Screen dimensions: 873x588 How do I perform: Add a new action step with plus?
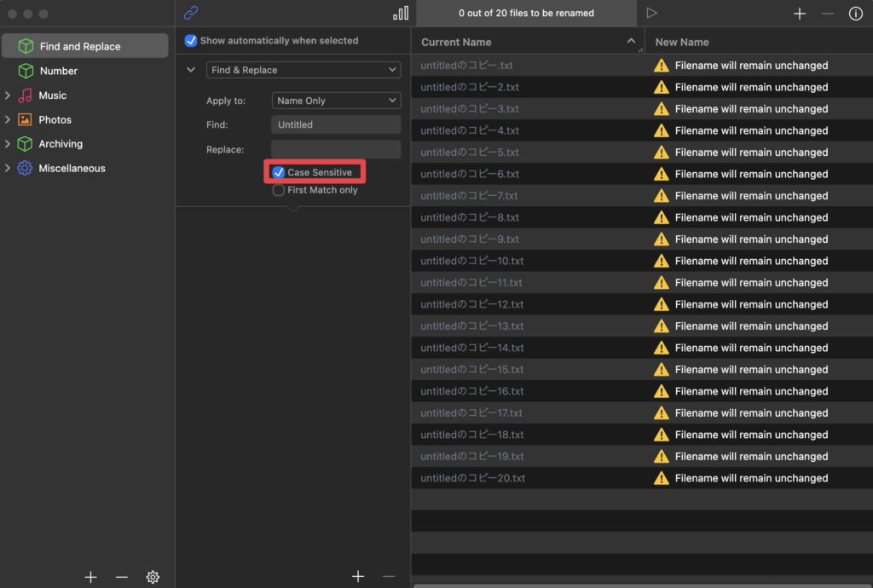point(358,577)
